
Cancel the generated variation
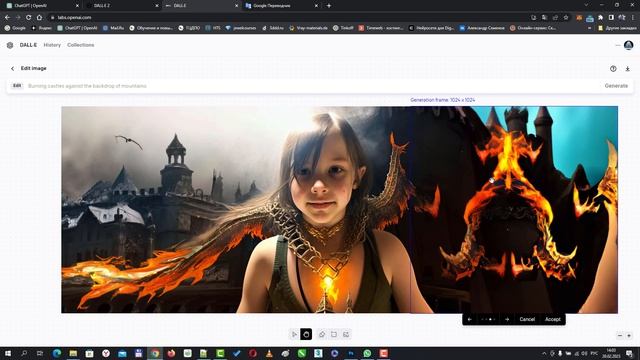[527, 319]
